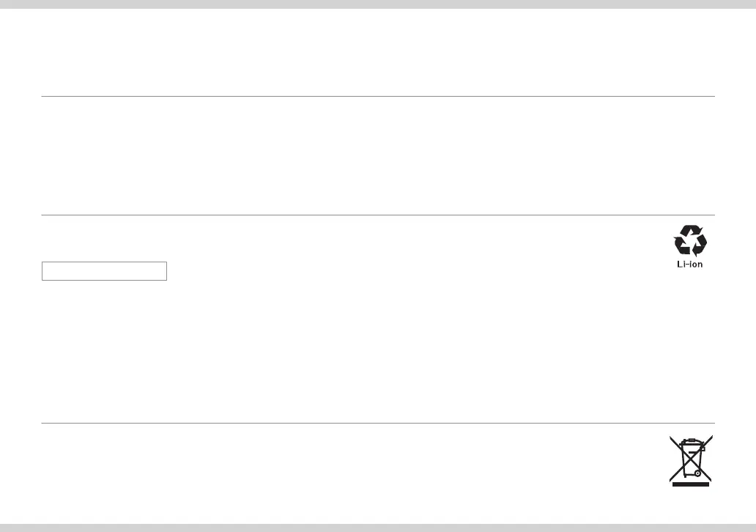Click the lowest horizontal divider line
The height and width of the screenshot is (532, 756).
coord(377,423)
